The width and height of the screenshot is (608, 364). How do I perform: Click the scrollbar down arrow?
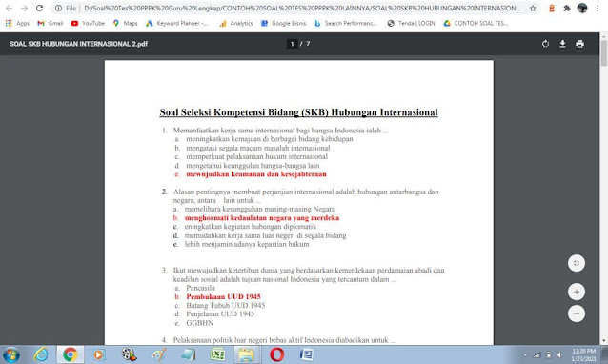point(604,341)
